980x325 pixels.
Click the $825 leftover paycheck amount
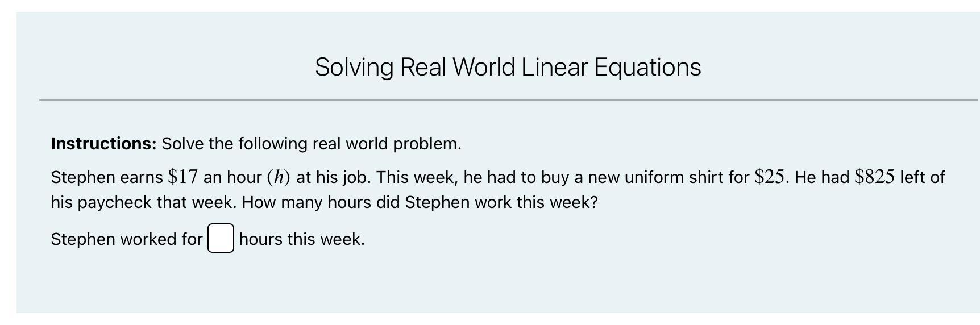point(874,177)
